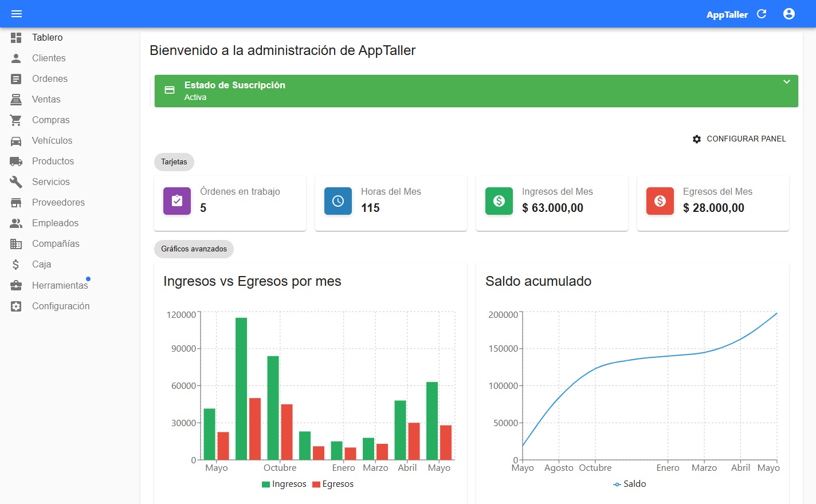Open the Egresos del Mes card
Viewport: 816px width, 504px height.
click(713, 203)
